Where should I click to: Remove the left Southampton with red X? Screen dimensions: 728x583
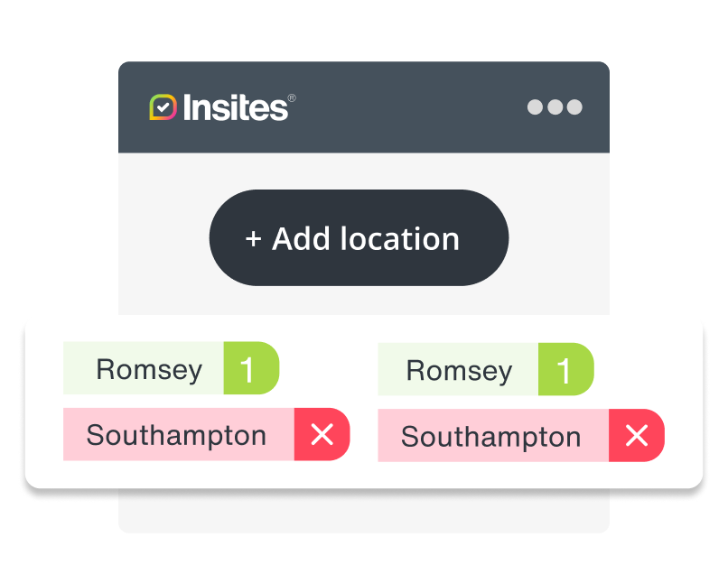322,435
